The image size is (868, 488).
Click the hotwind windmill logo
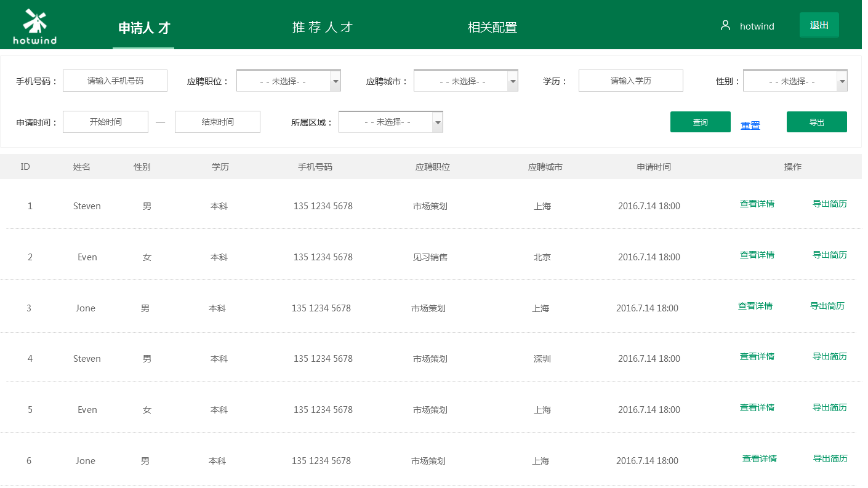34,27
